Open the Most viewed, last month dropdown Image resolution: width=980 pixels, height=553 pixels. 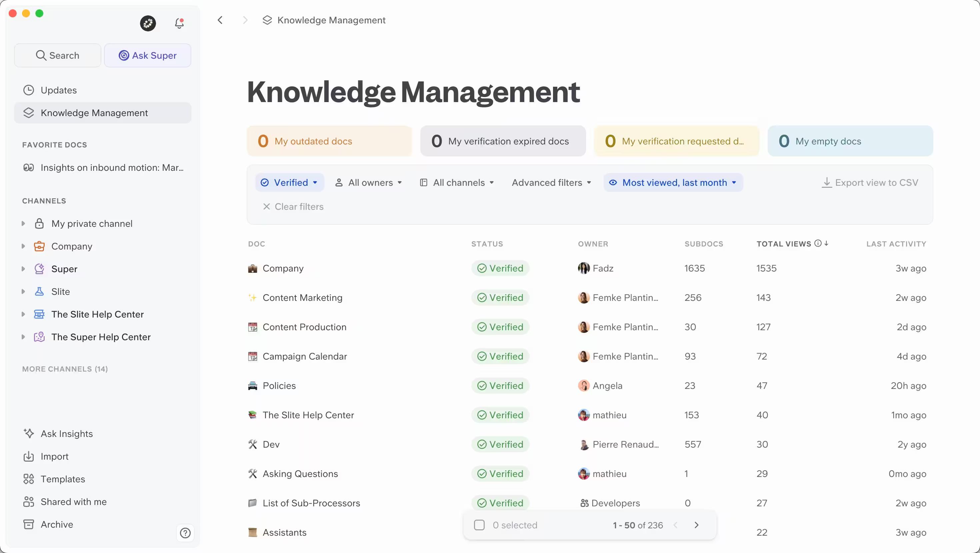(673, 183)
